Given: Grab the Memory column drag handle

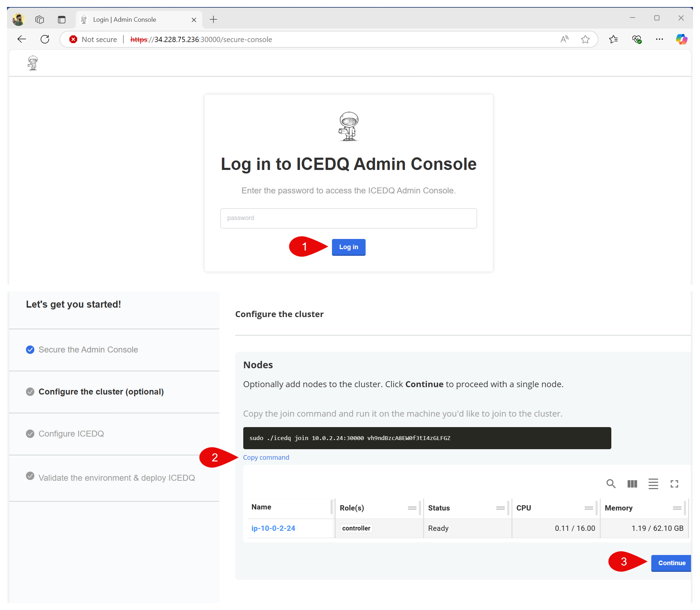Looking at the screenshot, I should tap(677, 508).
